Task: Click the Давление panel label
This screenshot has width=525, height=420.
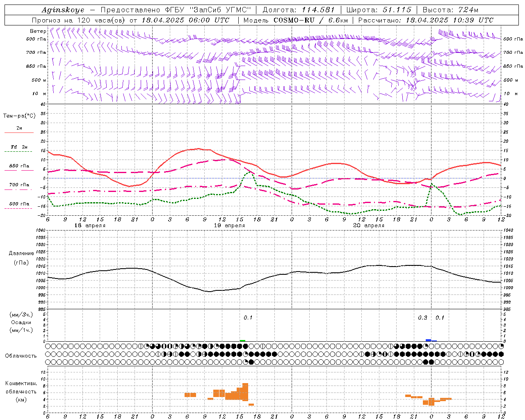Action: coord(21,253)
